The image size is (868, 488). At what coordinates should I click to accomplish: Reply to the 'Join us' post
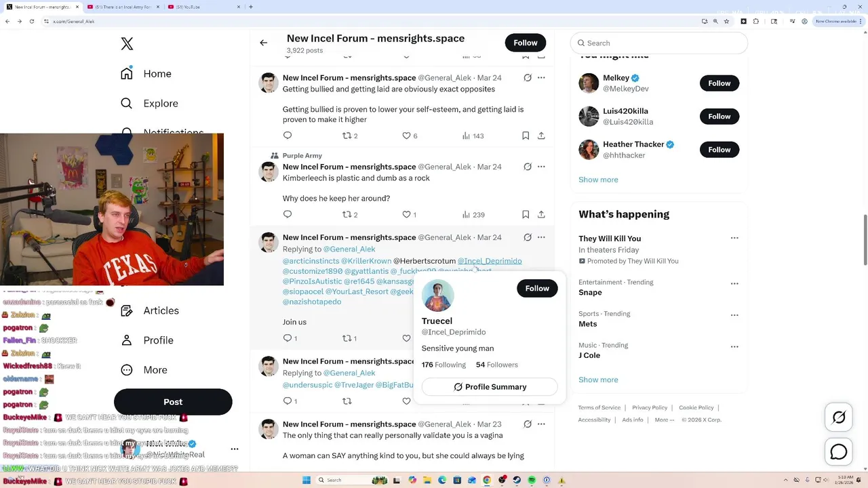point(290,338)
